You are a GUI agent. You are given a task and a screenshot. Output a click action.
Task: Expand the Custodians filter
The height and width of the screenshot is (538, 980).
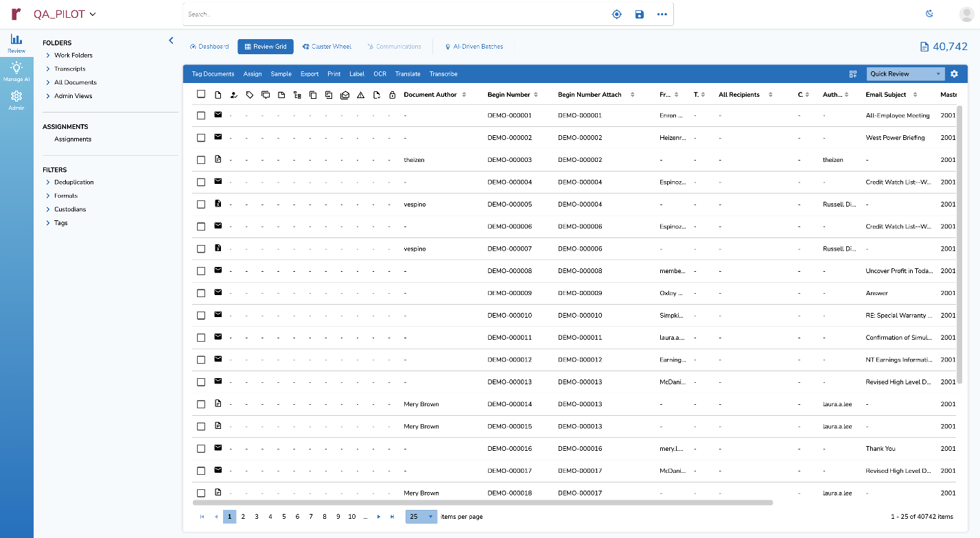coord(48,209)
